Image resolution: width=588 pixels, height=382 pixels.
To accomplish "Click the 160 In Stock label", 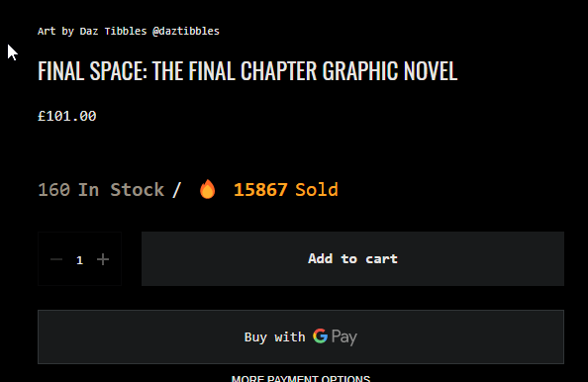I will (x=101, y=190).
